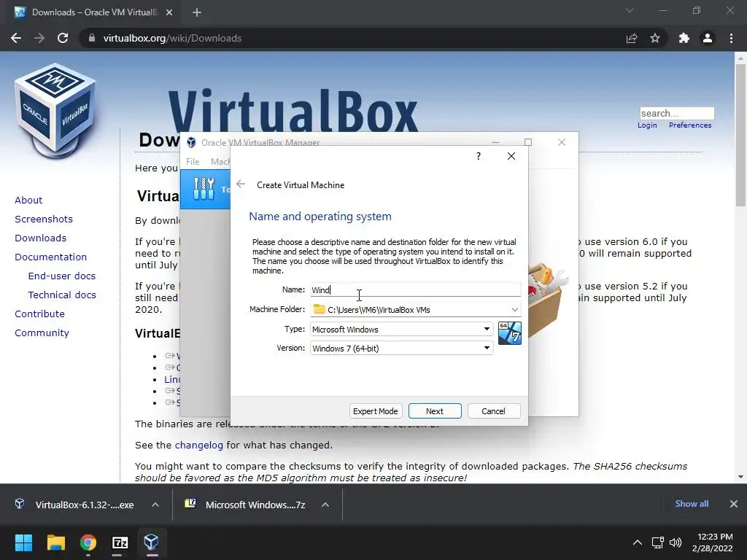Open tab search chevron in Chrome title bar
Image resolution: width=747 pixels, height=560 pixels.
(x=630, y=10)
